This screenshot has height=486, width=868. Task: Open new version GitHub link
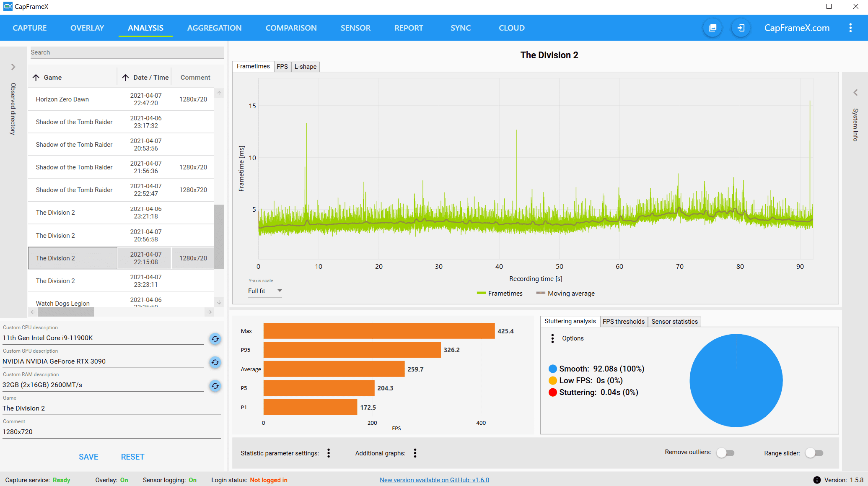click(434, 480)
